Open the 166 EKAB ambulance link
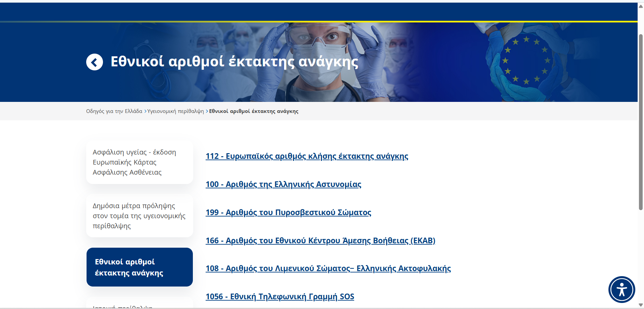This screenshot has height=309, width=644. [x=320, y=241]
